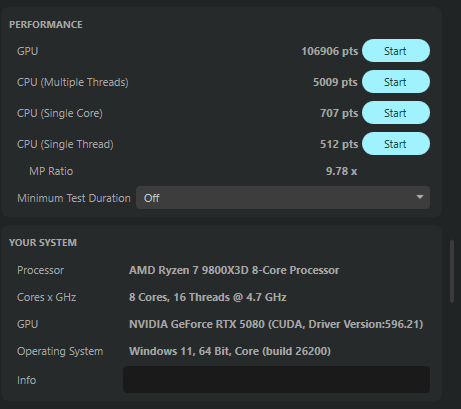Click the 8 Cores, 16 Threads value

click(x=208, y=297)
